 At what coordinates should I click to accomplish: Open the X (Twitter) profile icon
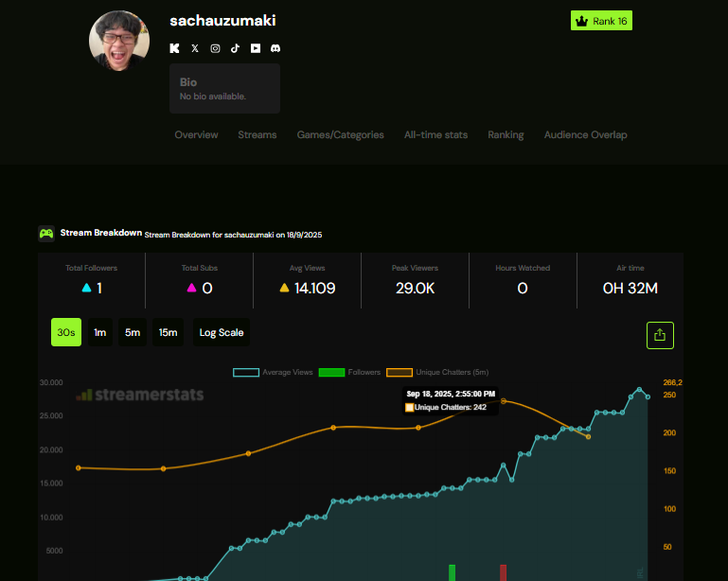tap(195, 48)
